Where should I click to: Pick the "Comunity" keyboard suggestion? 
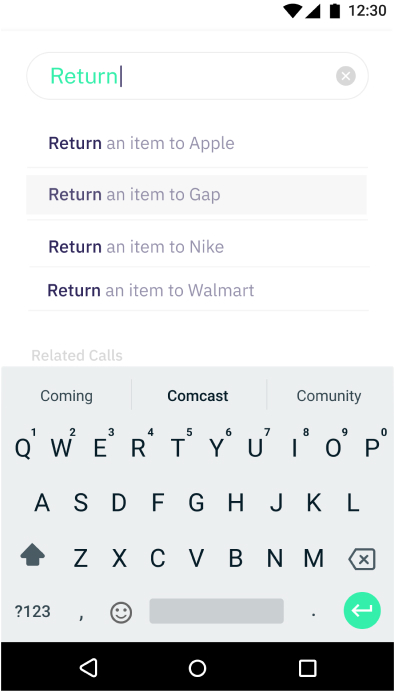[x=329, y=396]
